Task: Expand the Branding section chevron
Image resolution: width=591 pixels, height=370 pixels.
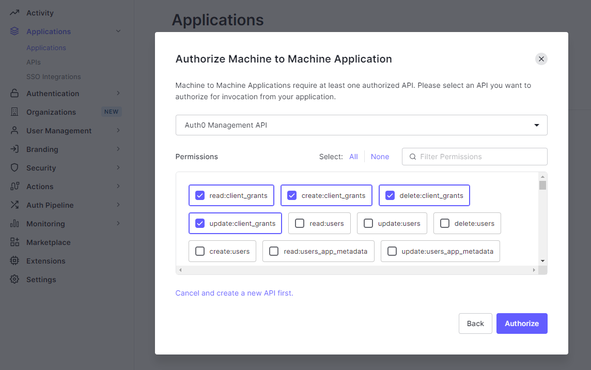Action: (x=118, y=149)
